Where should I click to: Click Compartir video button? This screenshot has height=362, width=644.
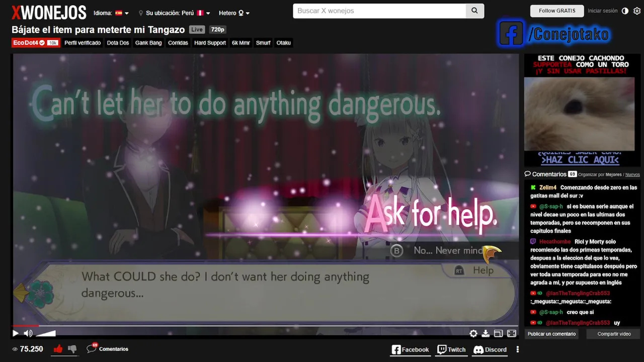click(614, 334)
